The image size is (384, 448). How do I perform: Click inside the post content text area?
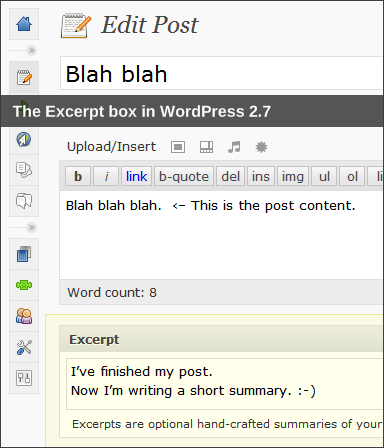[x=222, y=235]
